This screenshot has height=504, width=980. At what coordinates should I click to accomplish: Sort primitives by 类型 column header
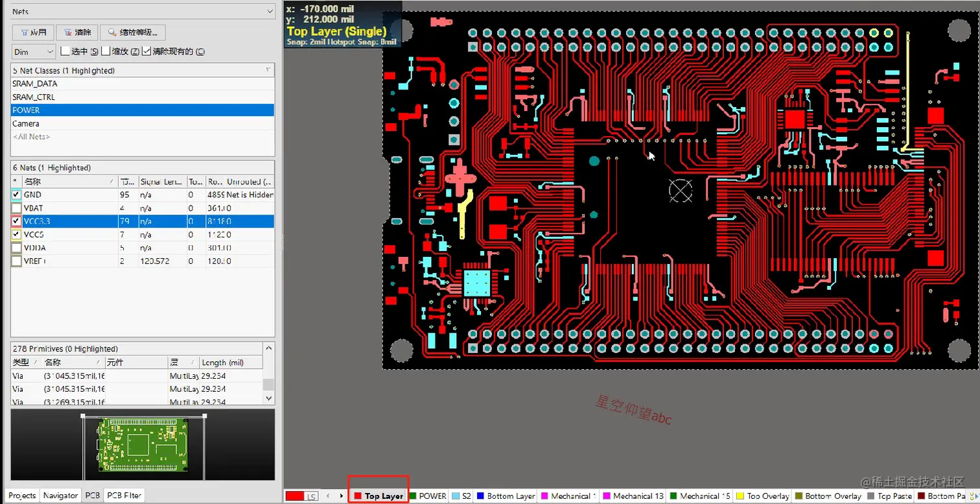click(27, 363)
